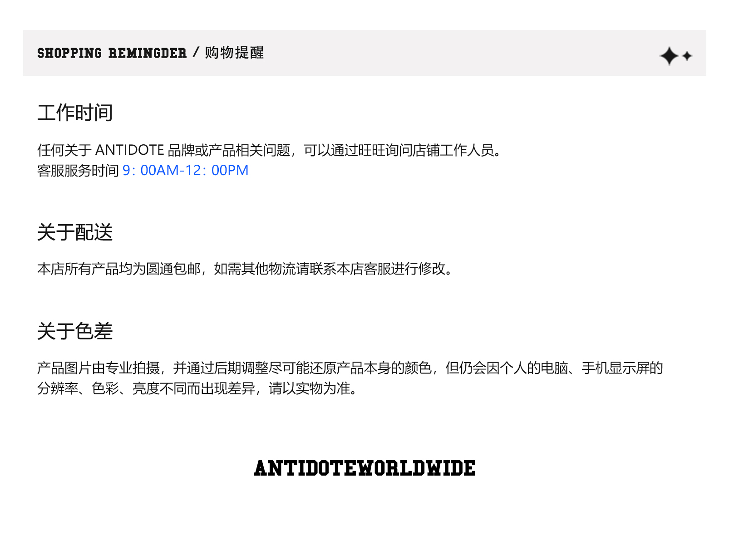This screenshot has width=729, height=560.
Task: Click the ANTIDOTE brand name in text
Action: point(129,150)
